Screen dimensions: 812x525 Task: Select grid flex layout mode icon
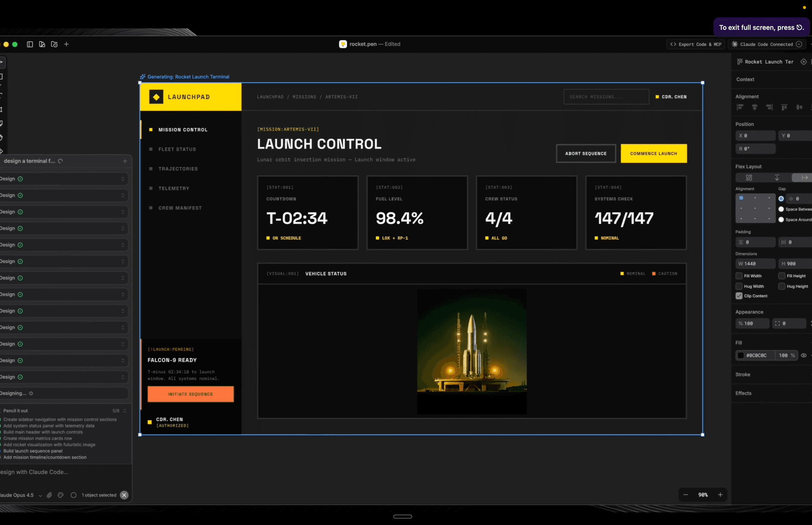[749, 178]
